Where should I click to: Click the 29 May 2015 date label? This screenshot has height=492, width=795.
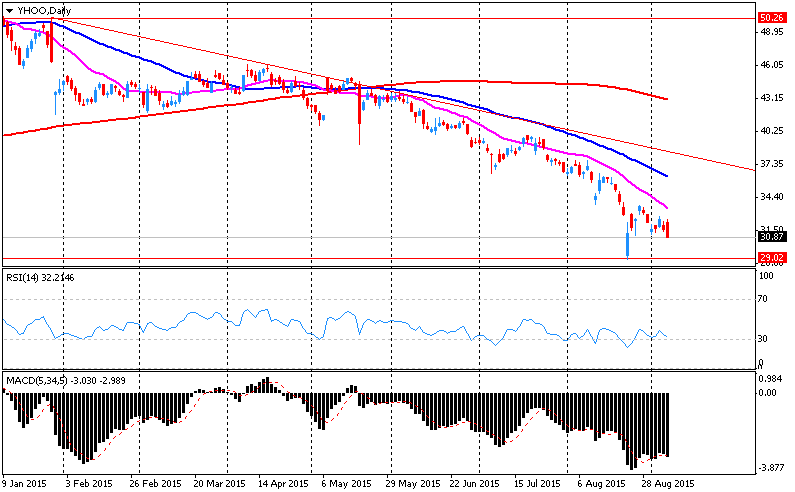pos(413,484)
